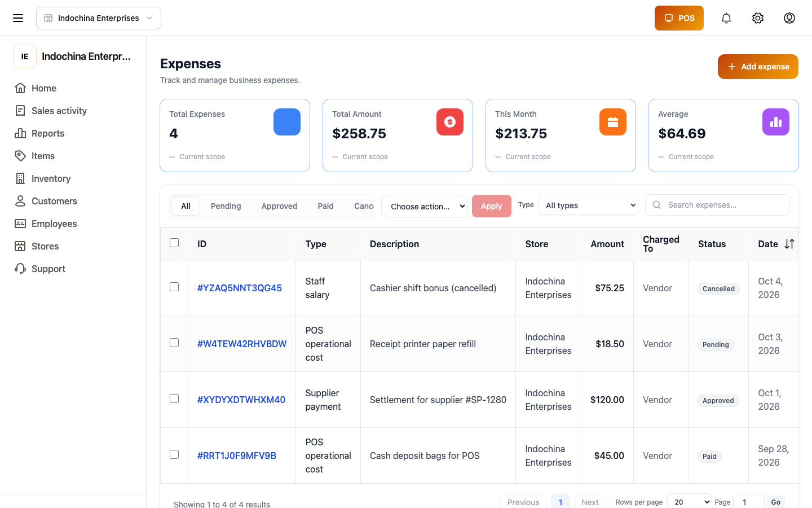Click the Go page button
The width and height of the screenshot is (812, 508).
776,502
